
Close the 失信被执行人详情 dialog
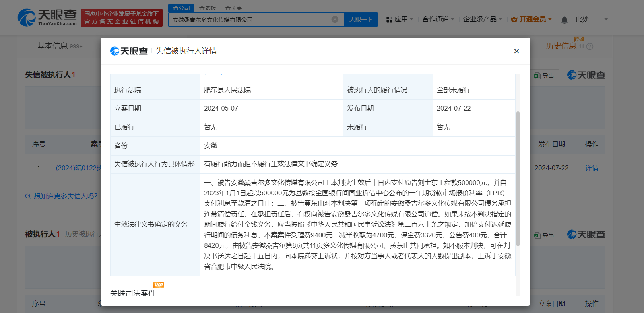516,51
